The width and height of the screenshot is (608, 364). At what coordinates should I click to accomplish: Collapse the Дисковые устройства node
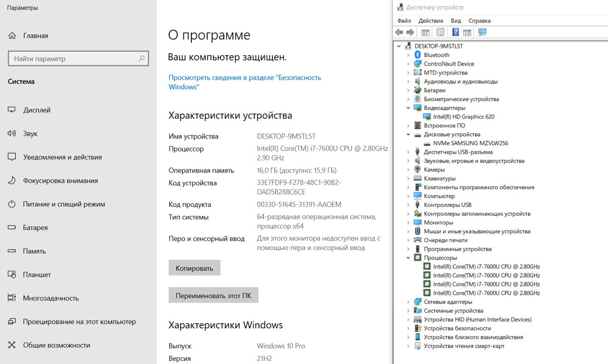(x=408, y=134)
